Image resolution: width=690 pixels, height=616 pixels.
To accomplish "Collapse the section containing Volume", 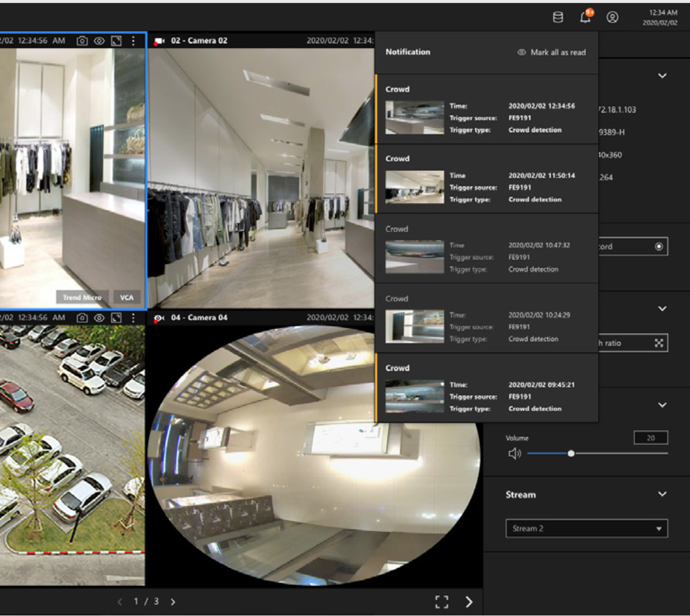I will tap(662, 405).
